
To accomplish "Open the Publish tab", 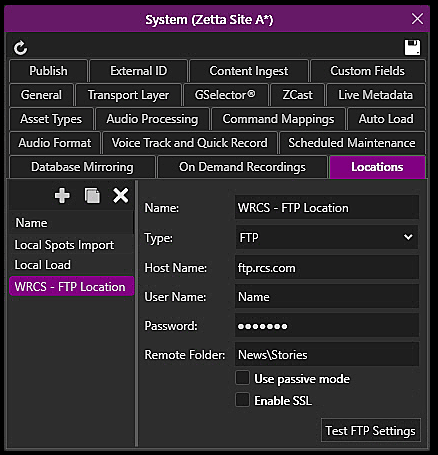I will tap(48, 71).
